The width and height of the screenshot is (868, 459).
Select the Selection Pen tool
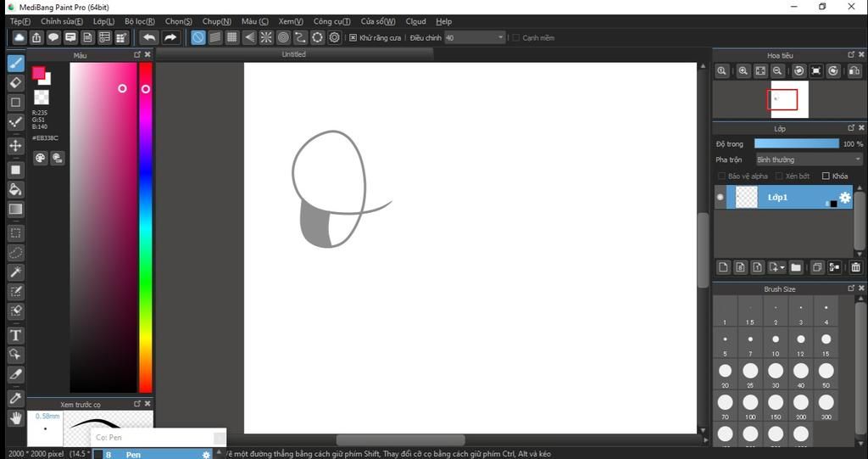pyautogui.click(x=15, y=292)
